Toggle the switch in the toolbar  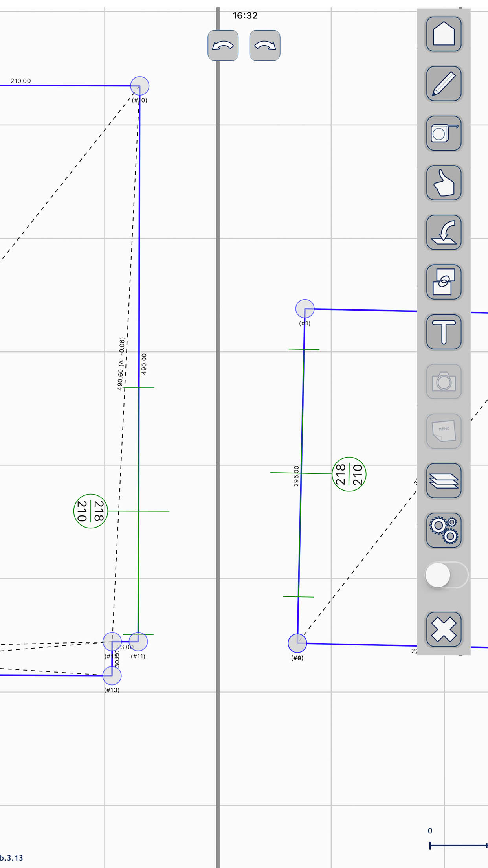(447, 575)
